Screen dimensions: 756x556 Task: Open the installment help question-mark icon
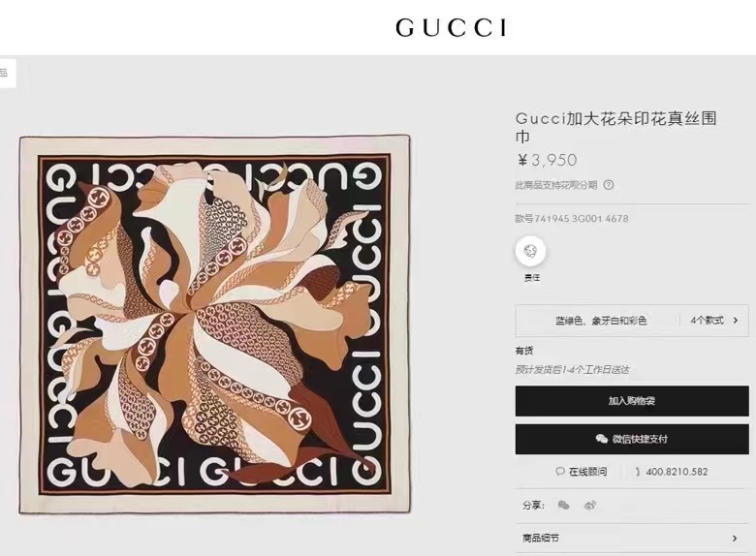(609, 185)
